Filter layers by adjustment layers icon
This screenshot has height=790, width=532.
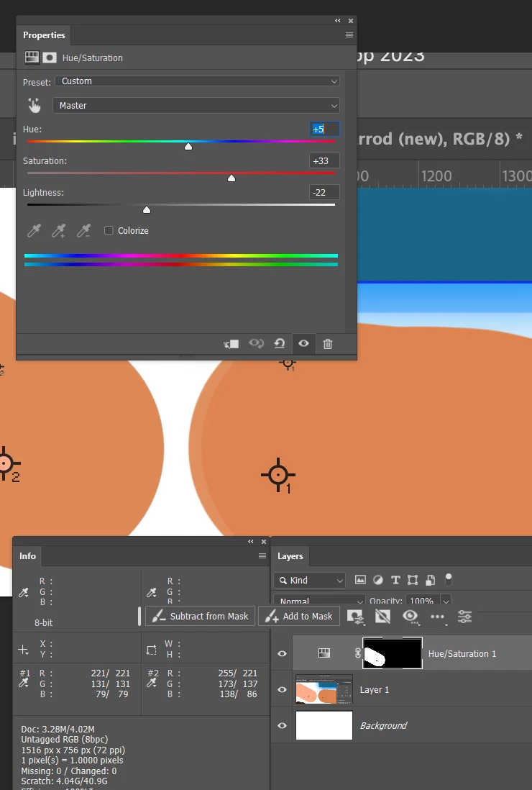click(x=378, y=580)
